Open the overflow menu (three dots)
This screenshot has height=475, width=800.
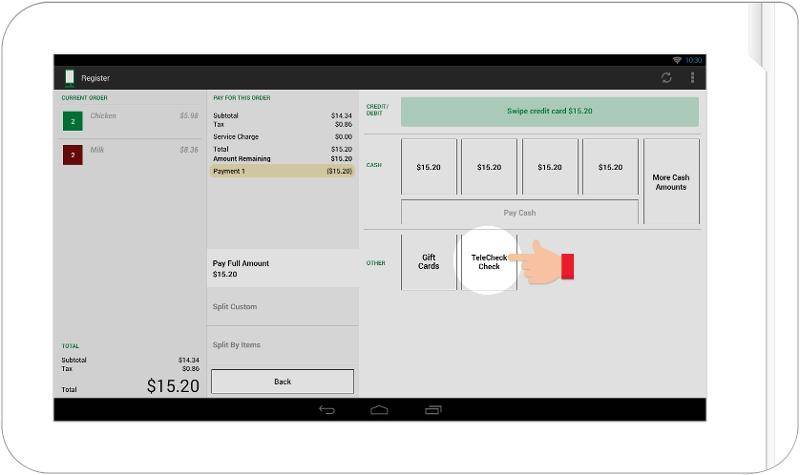pyautogui.click(x=692, y=78)
